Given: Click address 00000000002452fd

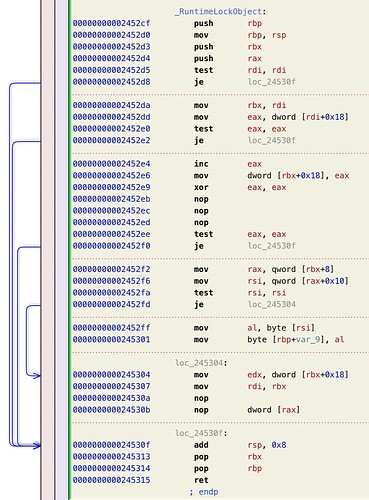Looking at the screenshot, I should point(111,304).
